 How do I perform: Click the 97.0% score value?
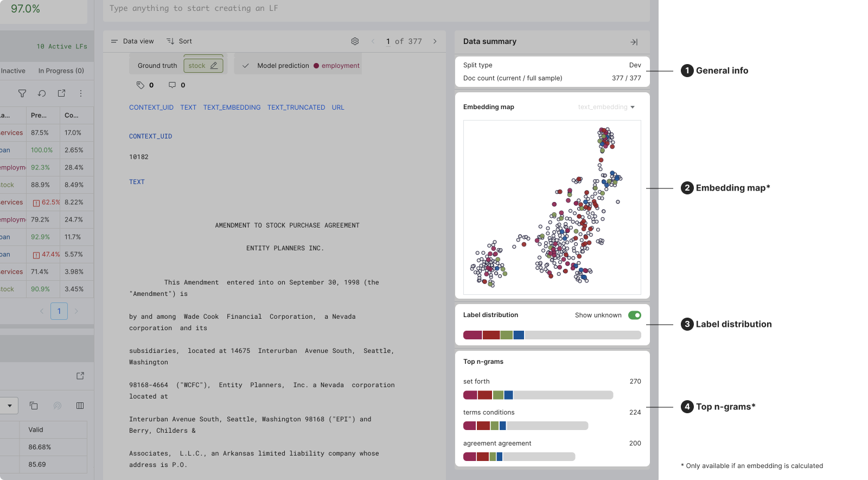[25, 9]
